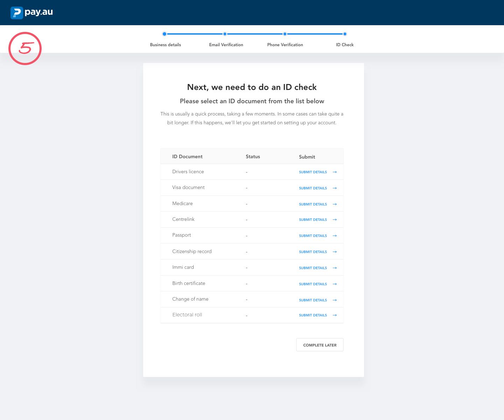Click the arrow icon in Medicare row
The image size is (504, 420).
pos(335,204)
